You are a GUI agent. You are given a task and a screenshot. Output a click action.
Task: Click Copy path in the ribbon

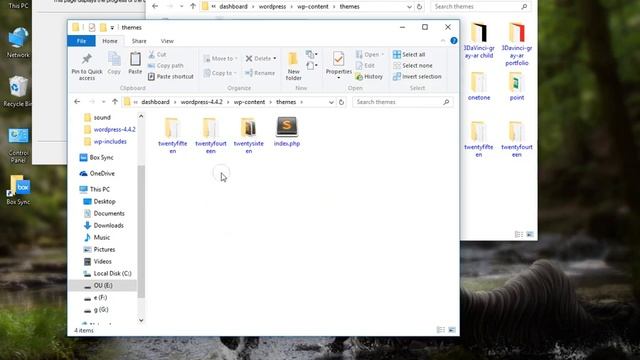(166, 65)
